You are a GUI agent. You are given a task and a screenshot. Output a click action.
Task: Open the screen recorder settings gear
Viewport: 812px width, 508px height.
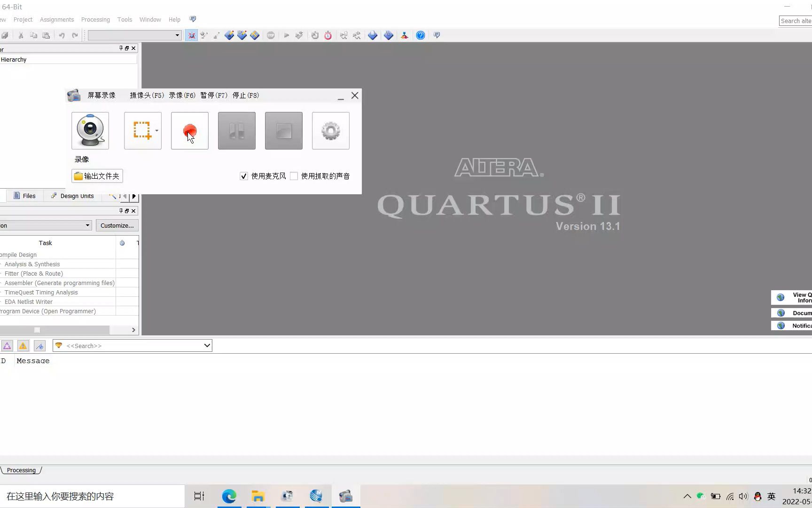click(330, 131)
